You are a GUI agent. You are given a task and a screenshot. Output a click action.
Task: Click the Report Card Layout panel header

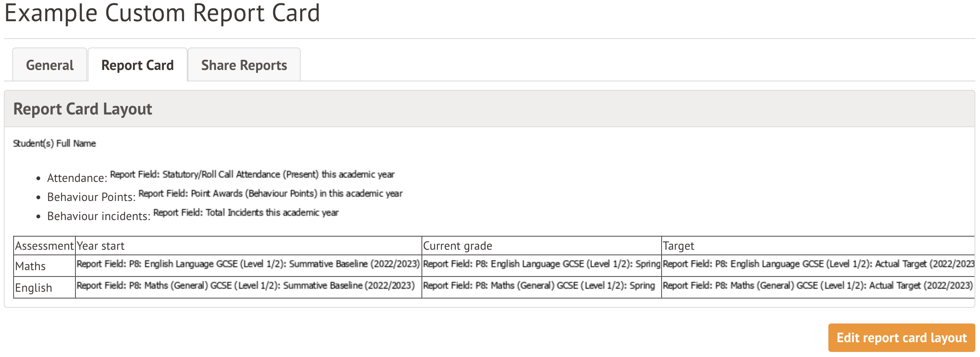(83, 109)
